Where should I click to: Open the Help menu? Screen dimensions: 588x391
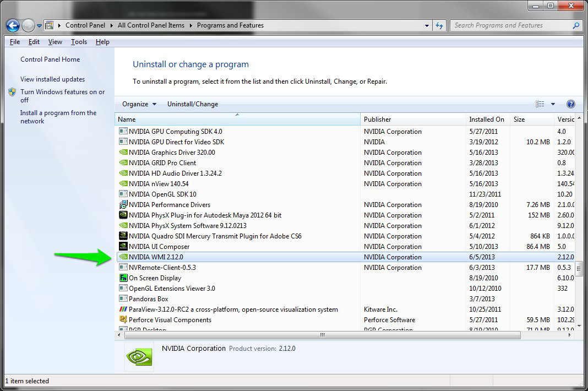[x=102, y=42]
